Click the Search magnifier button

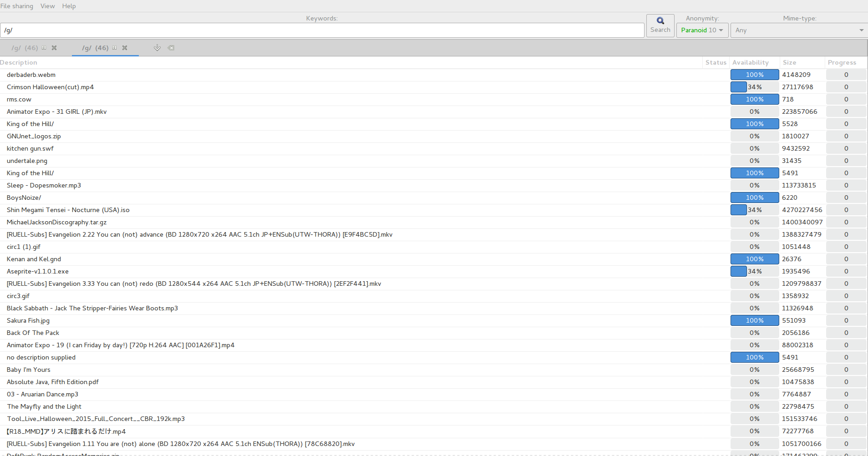[x=660, y=25]
